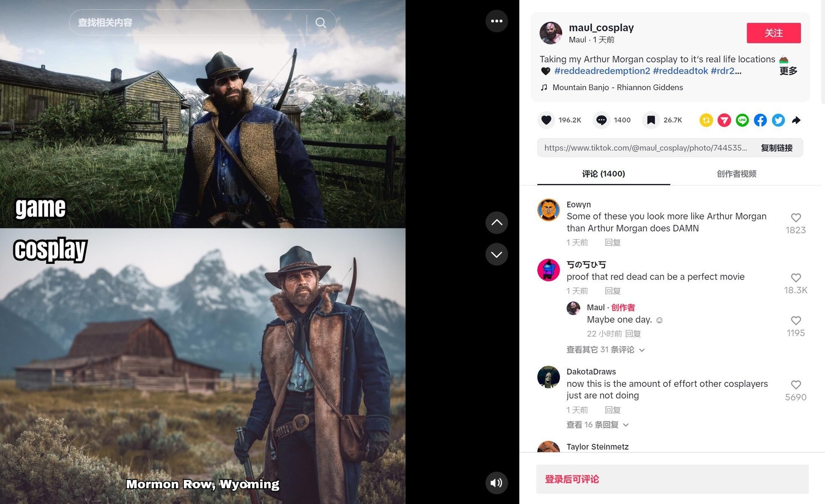This screenshot has height=504, width=825.
Task: Select the 评论 (1400) tab
Action: point(603,174)
